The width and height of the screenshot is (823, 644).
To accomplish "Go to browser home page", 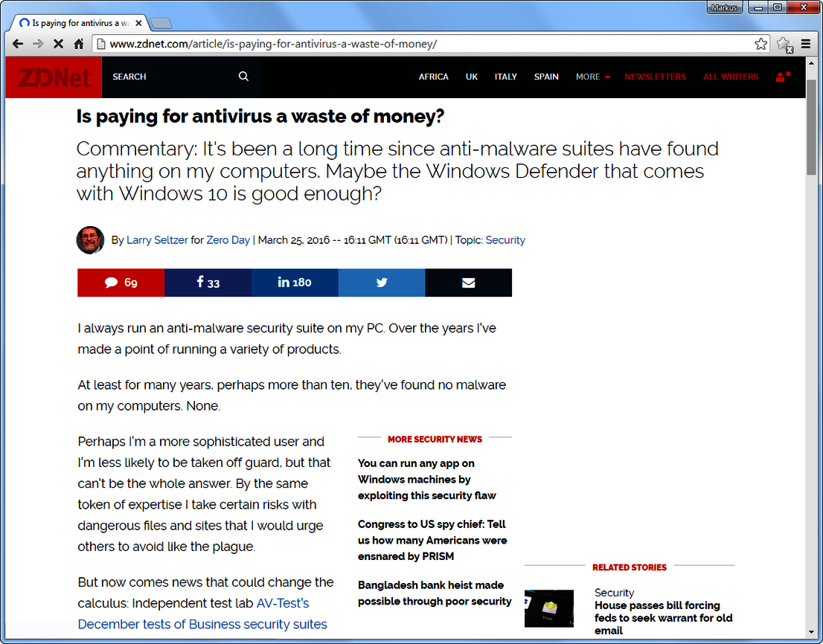I will pyautogui.click(x=78, y=44).
